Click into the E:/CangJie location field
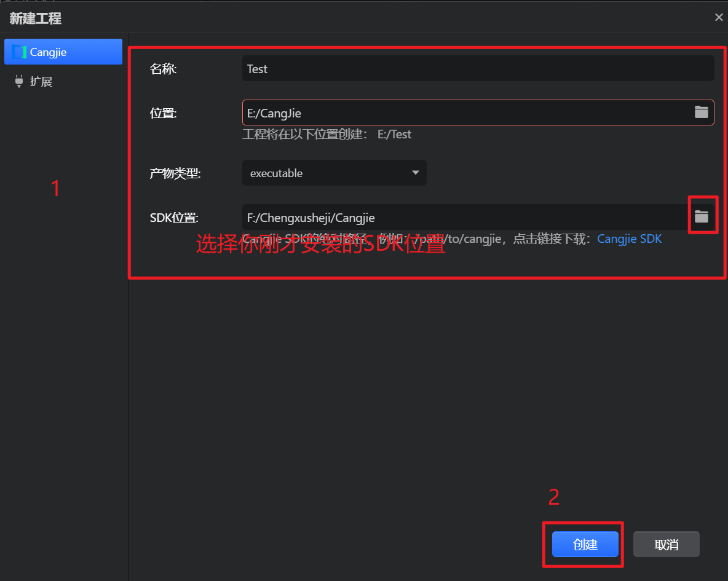Image resolution: width=728 pixels, height=581 pixels. tap(465, 113)
